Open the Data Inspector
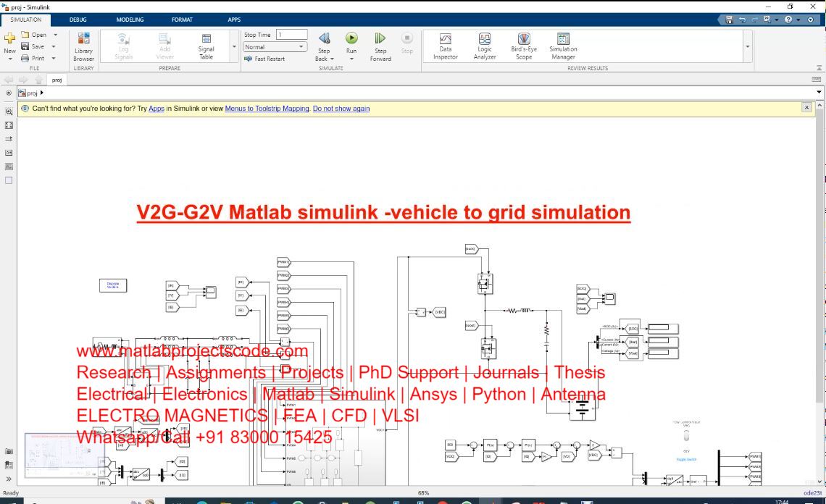826x504 pixels. [446, 45]
